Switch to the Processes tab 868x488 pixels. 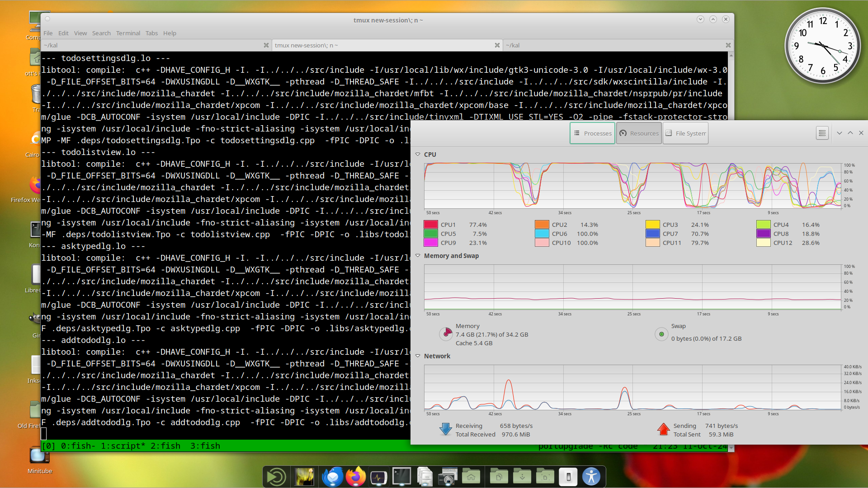click(592, 133)
